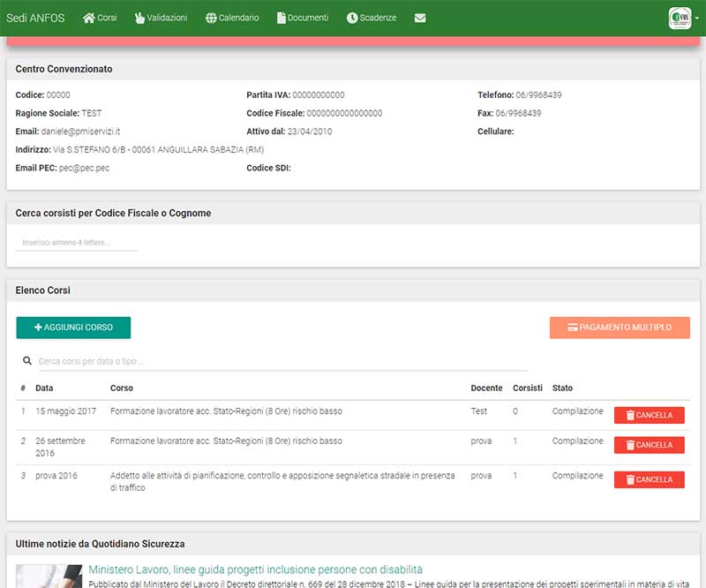706x588 pixels.
Task: Click the Docente column header
Action: click(x=487, y=388)
